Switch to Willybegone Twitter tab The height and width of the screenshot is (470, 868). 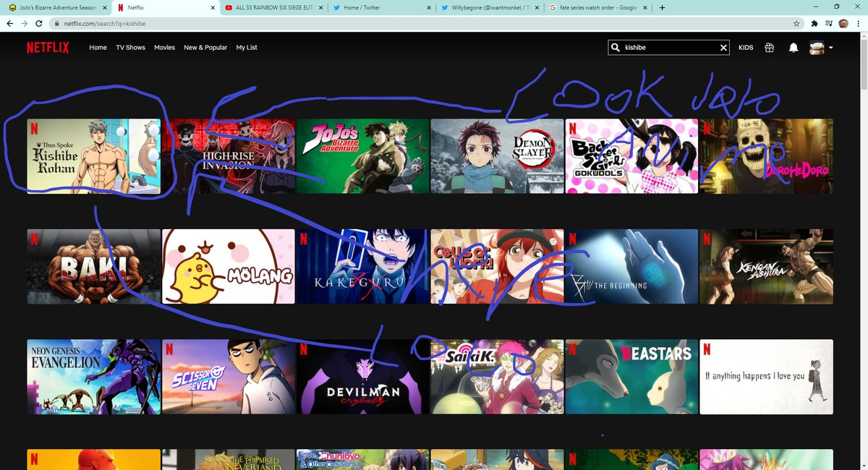pyautogui.click(x=490, y=7)
